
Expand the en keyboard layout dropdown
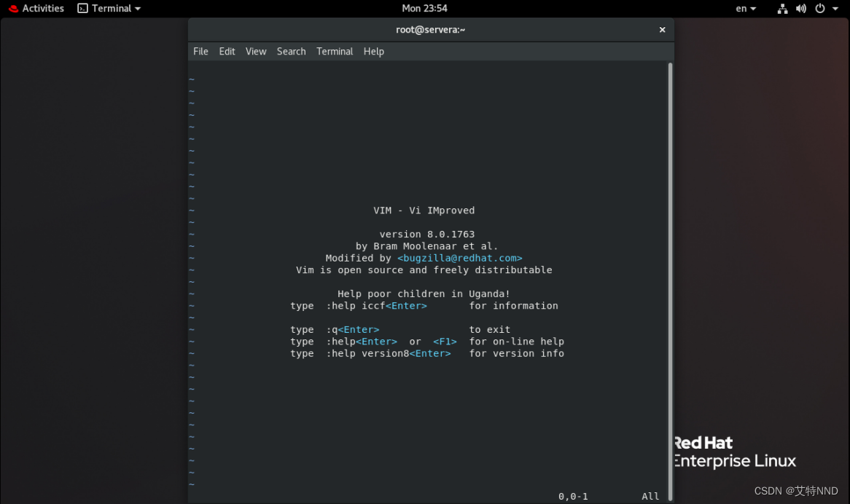pyautogui.click(x=744, y=8)
